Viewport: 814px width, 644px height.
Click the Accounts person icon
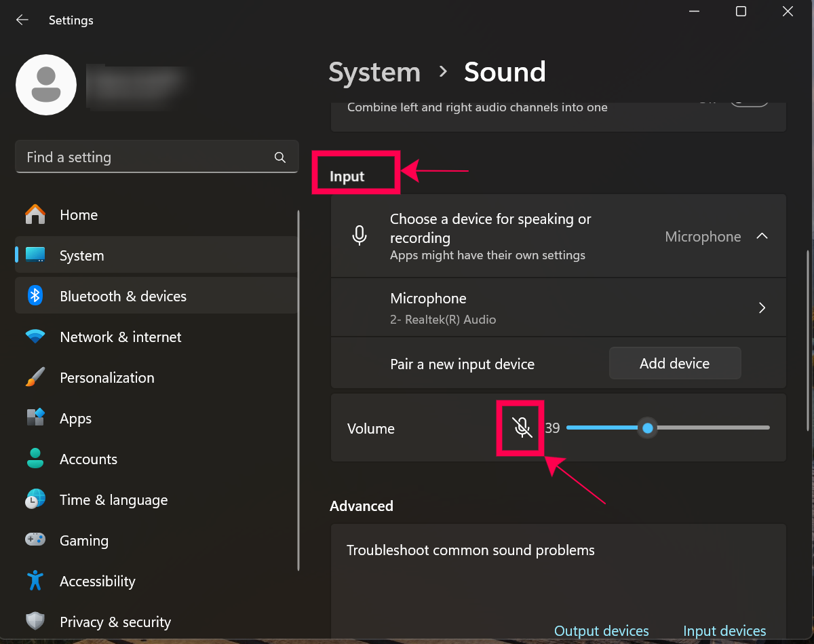[35, 459]
